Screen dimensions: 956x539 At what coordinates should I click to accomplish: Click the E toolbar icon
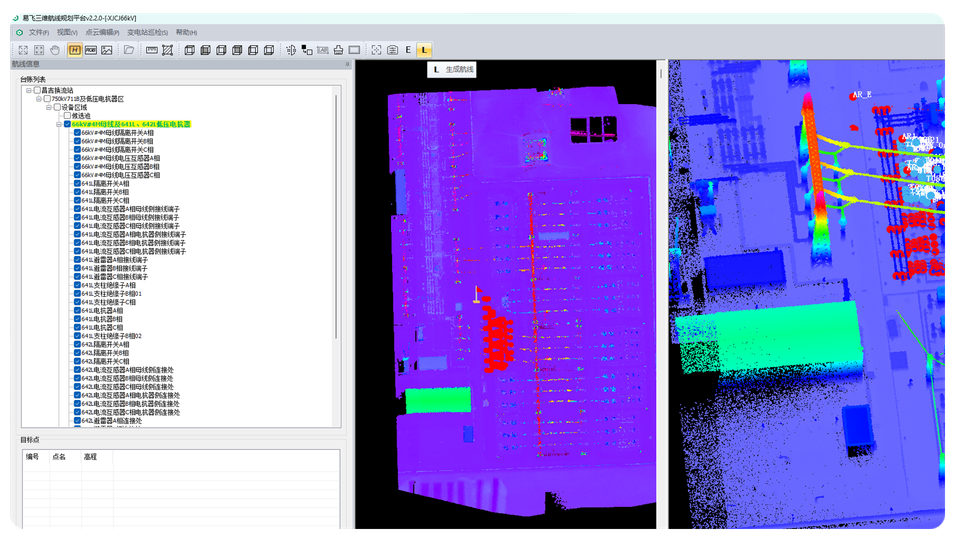[408, 50]
